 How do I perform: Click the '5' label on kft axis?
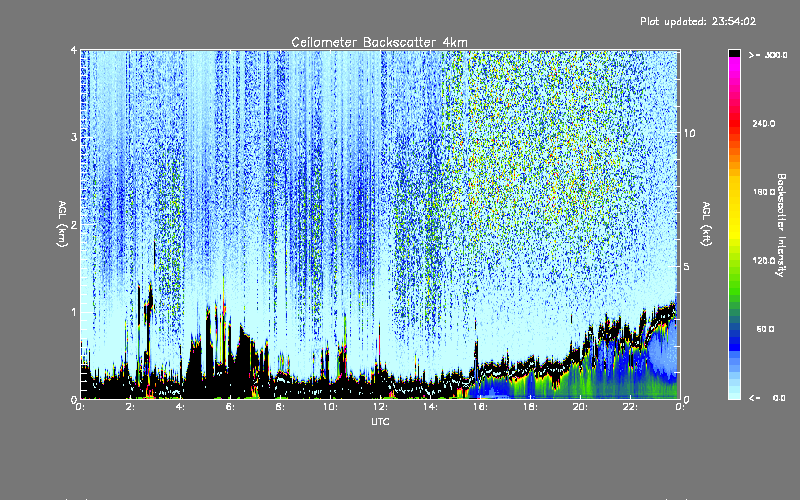point(687,266)
